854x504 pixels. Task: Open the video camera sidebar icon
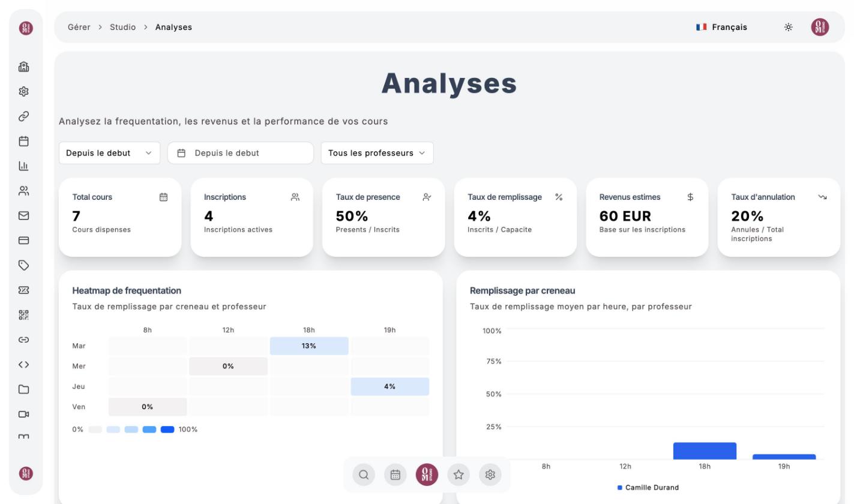(23, 414)
